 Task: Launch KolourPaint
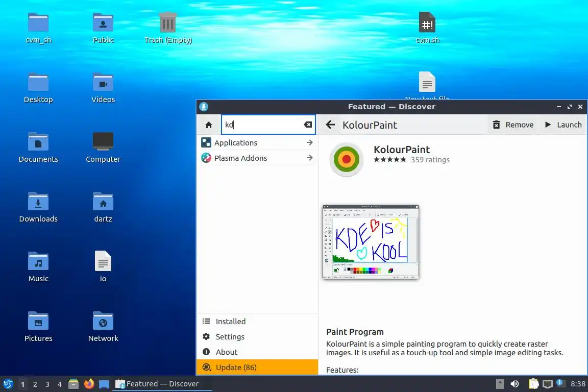click(x=563, y=125)
